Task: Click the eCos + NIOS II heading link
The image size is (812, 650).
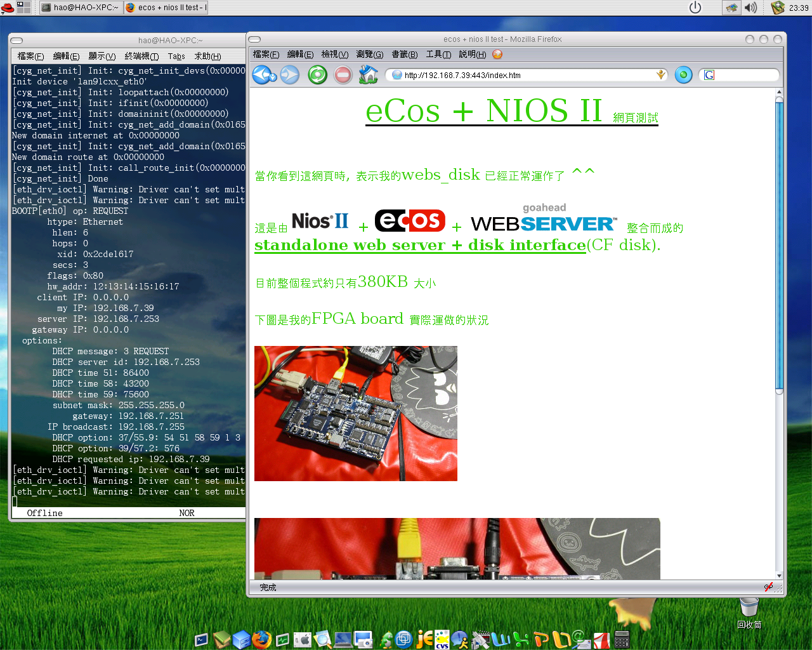Action: [x=512, y=111]
